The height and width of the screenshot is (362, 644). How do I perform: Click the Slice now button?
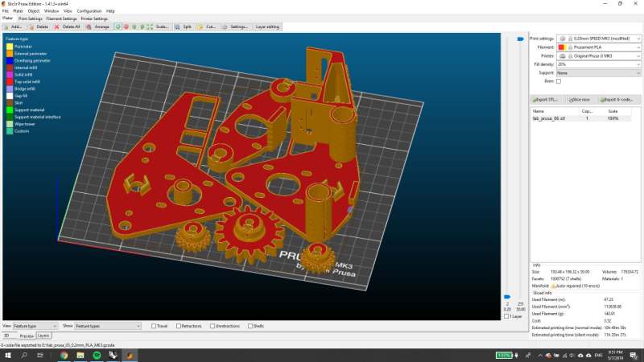[580, 100]
